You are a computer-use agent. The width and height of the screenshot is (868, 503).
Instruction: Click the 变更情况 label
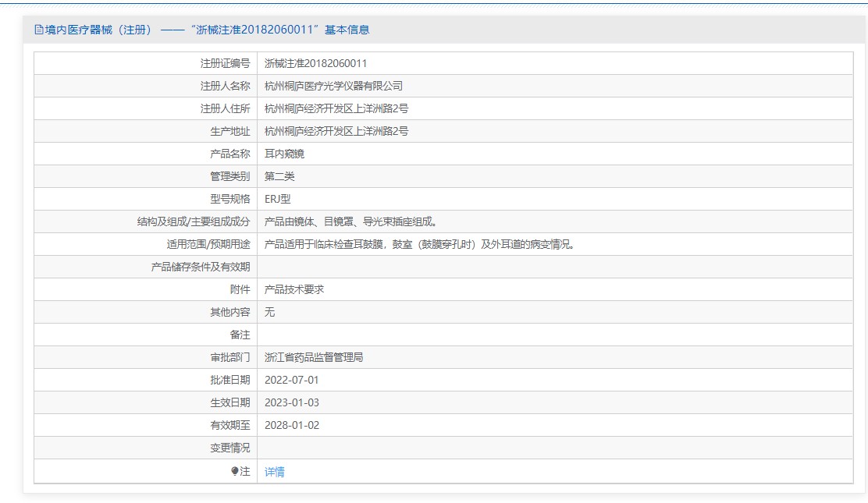[x=229, y=448]
